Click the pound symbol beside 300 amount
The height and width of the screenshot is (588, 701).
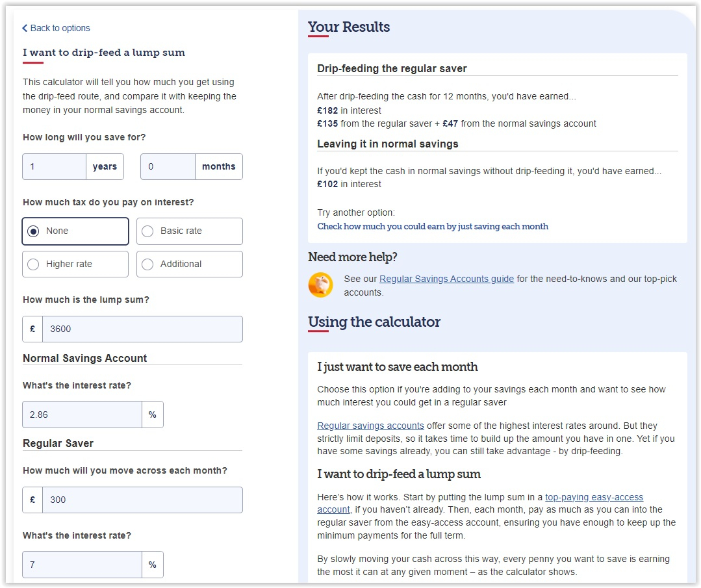pyautogui.click(x=32, y=500)
